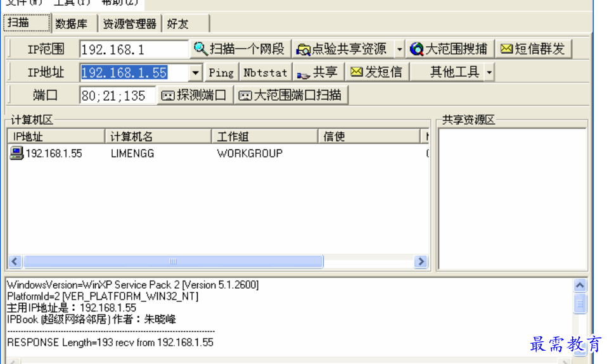Click the Ping button

click(221, 72)
